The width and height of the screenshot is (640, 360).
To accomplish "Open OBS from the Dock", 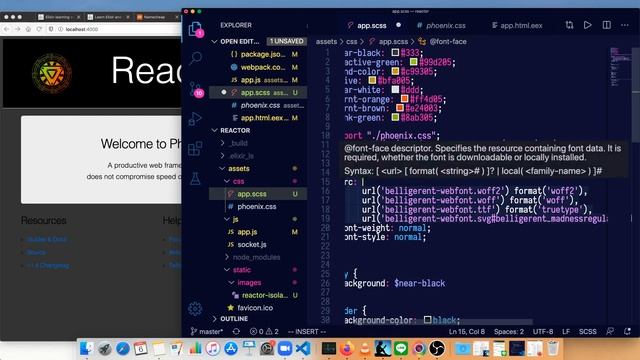I will [437, 349].
